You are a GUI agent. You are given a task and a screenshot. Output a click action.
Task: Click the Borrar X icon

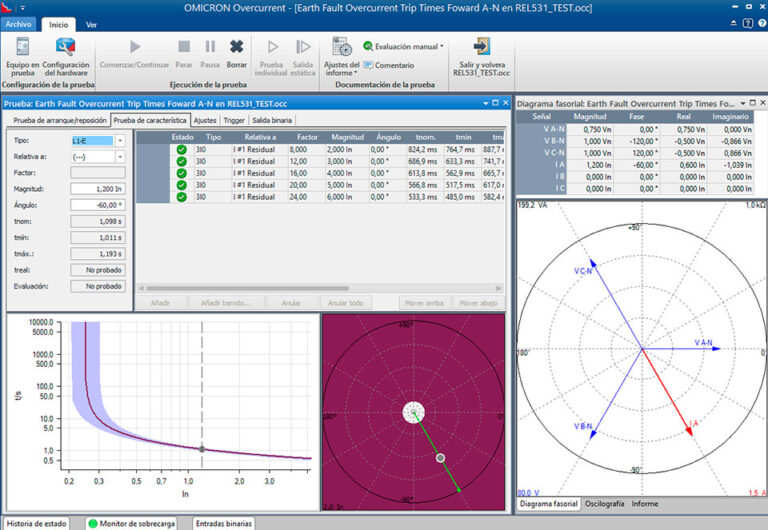tap(237, 47)
